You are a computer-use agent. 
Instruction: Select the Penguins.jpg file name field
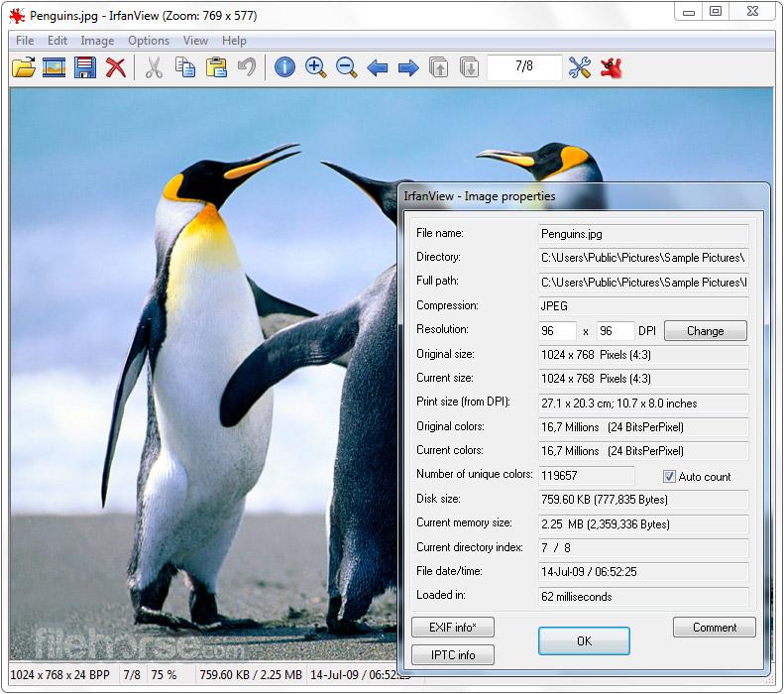click(x=643, y=234)
